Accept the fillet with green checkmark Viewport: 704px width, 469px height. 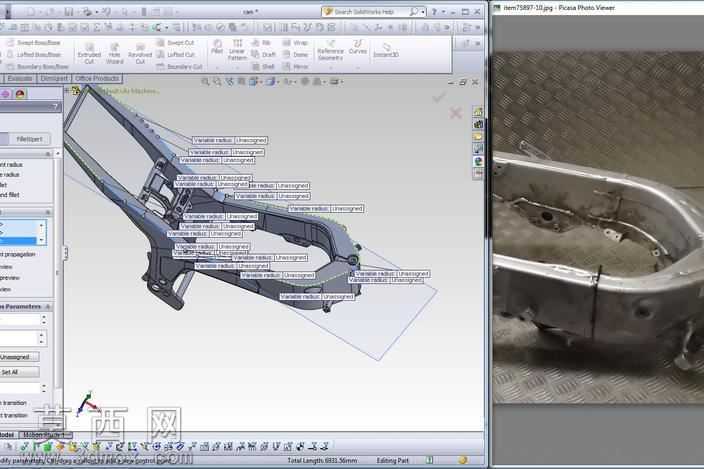pyautogui.click(x=439, y=97)
